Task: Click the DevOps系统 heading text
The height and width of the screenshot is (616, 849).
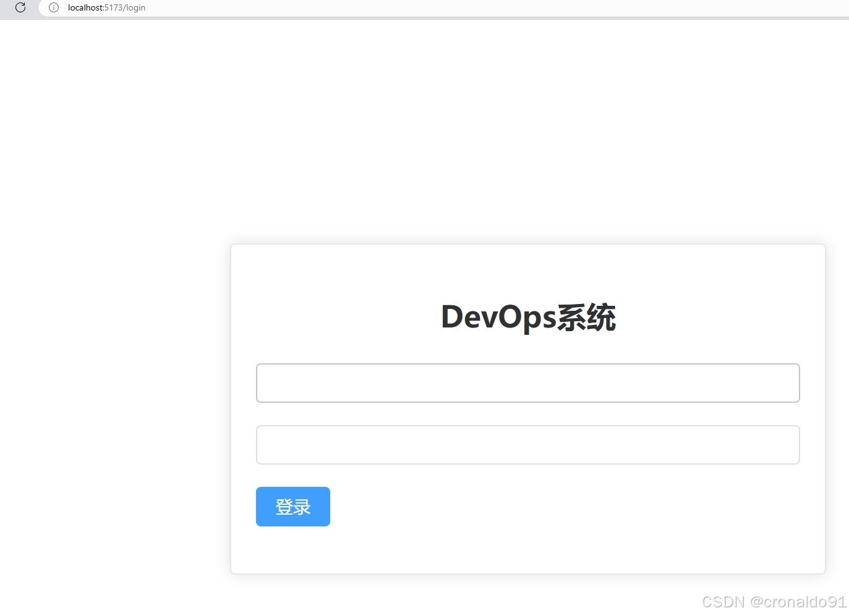Action: pyautogui.click(x=528, y=318)
